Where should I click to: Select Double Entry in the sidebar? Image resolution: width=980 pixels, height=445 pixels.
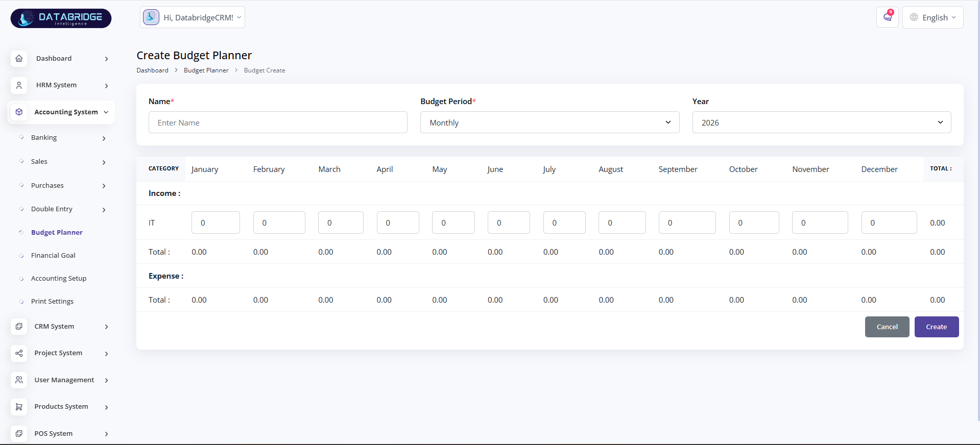[x=52, y=209]
